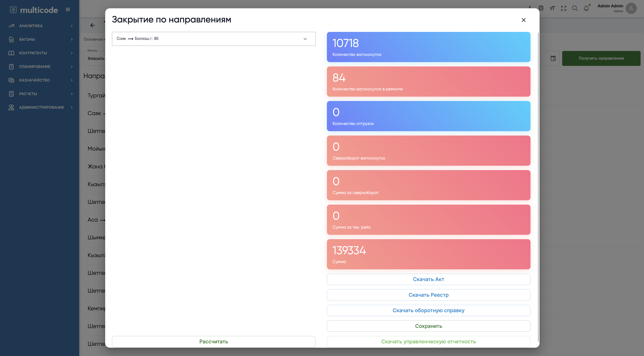Viewport: 644px width, 356px height.
Task: Click the back arrow icon
Action: 93,25
